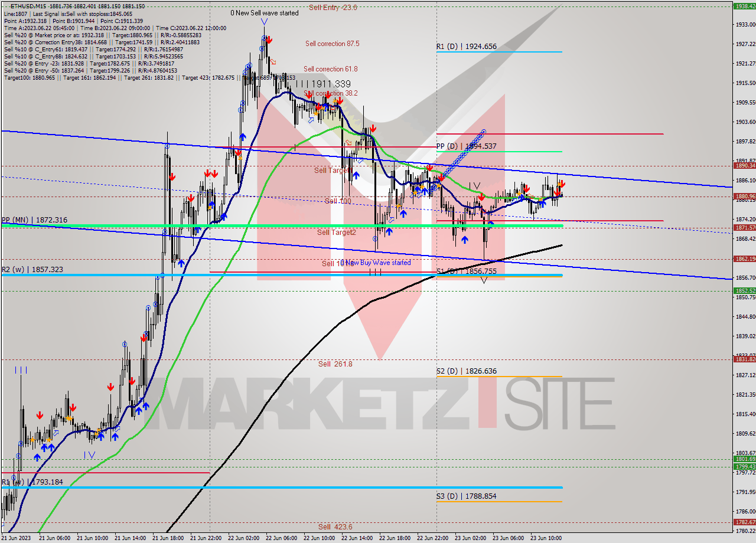Click the 'Sell correction 87.5' label
The height and width of the screenshot is (543, 756).
click(x=332, y=44)
